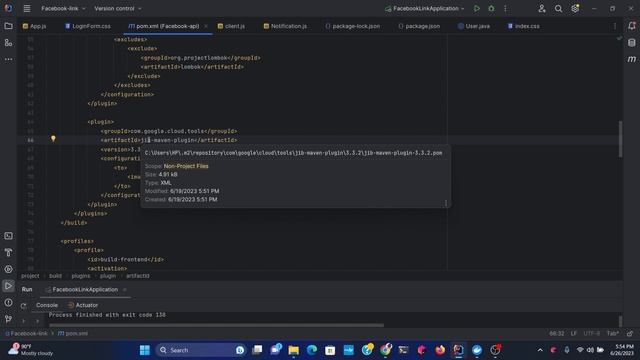Screen dimensions: 640x360
Task: Open Database tool window
Action: tap(632, 42)
